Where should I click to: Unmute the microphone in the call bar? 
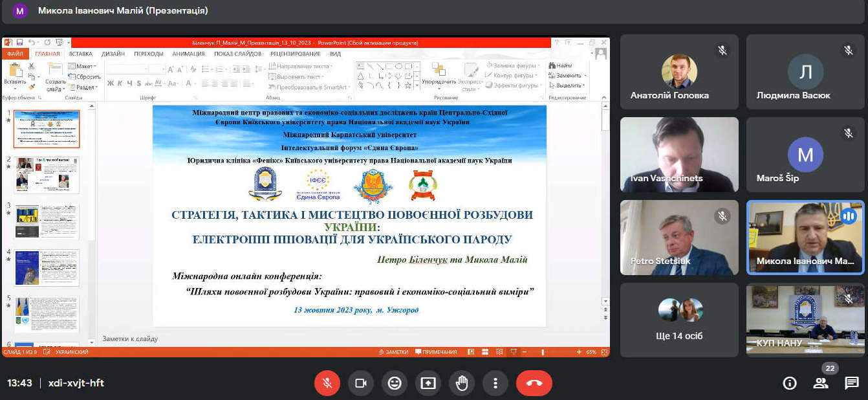[327, 383]
